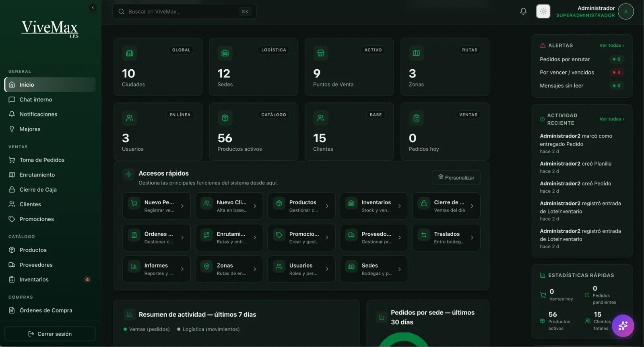Screen dimensions: 644x347
Task: Collapse the sidebar with the chevron button
Action: point(93,8)
